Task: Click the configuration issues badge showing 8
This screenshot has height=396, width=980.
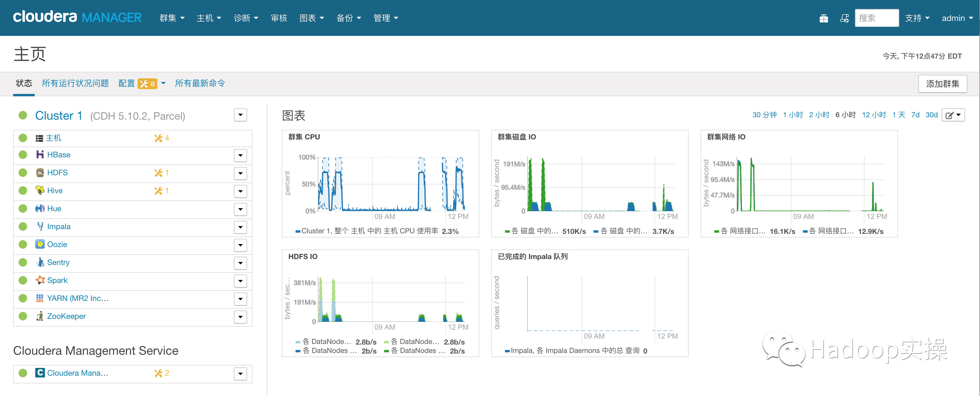Action: pos(147,83)
